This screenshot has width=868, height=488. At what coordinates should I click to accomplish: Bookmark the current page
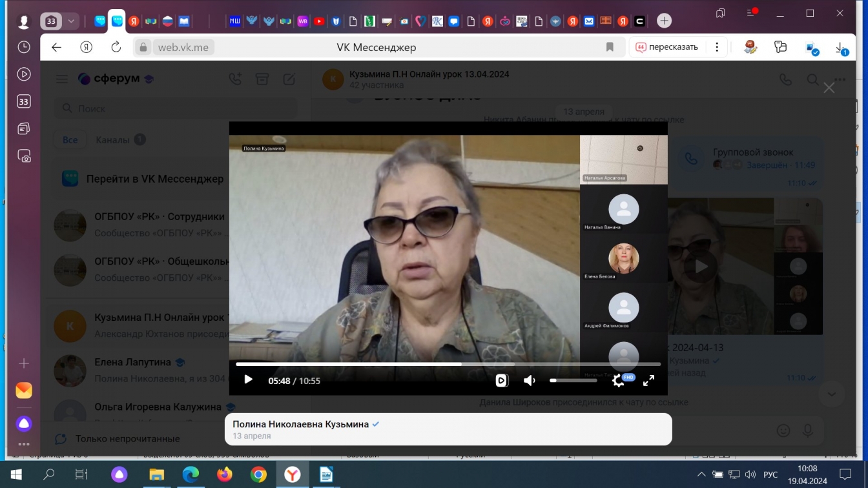click(610, 47)
